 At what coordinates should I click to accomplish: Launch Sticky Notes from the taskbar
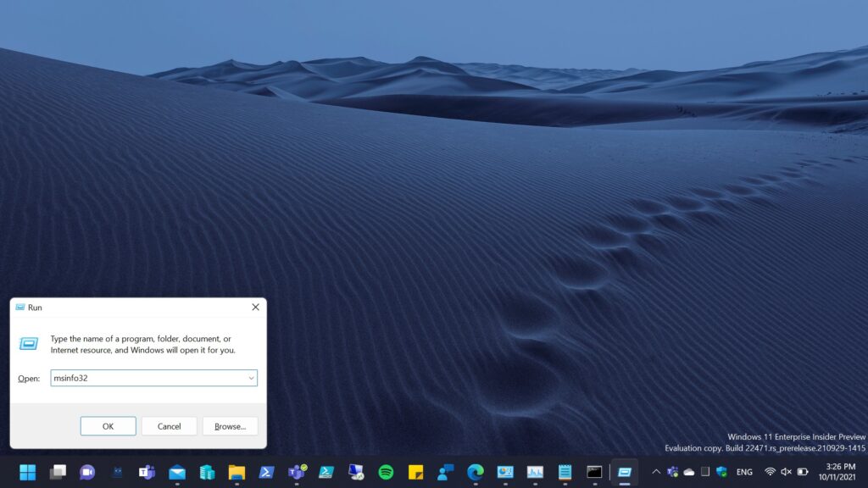(415, 472)
